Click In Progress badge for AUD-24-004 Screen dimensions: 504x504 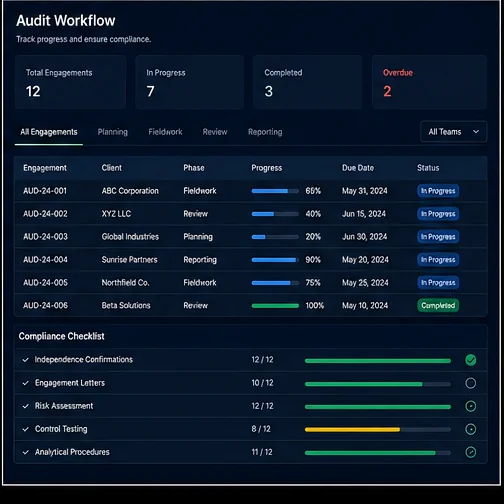pyautogui.click(x=438, y=260)
